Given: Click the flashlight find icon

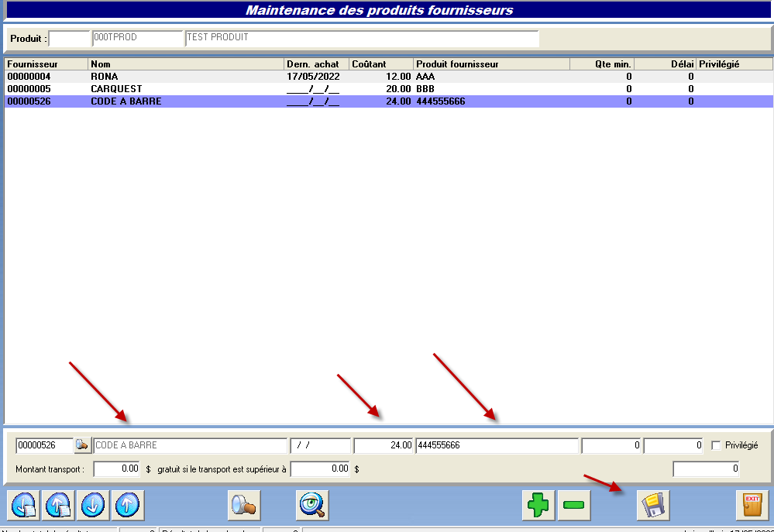Looking at the screenshot, I should (244, 506).
